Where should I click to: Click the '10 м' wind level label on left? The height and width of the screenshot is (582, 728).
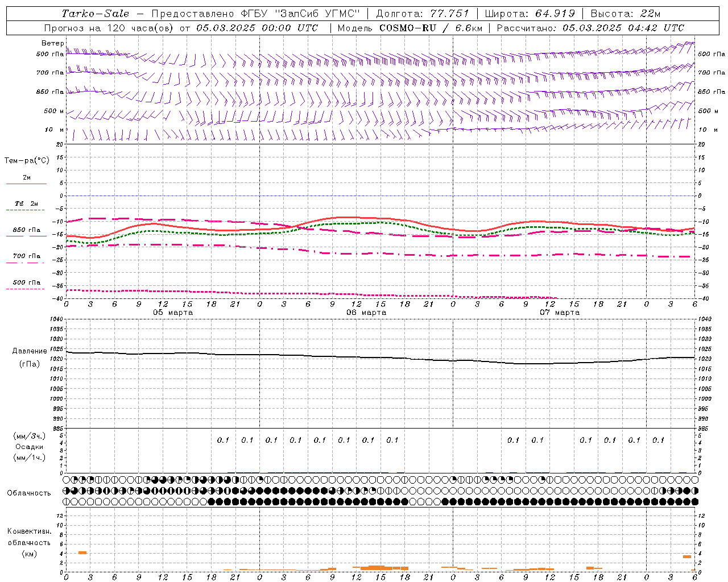point(54,130)
